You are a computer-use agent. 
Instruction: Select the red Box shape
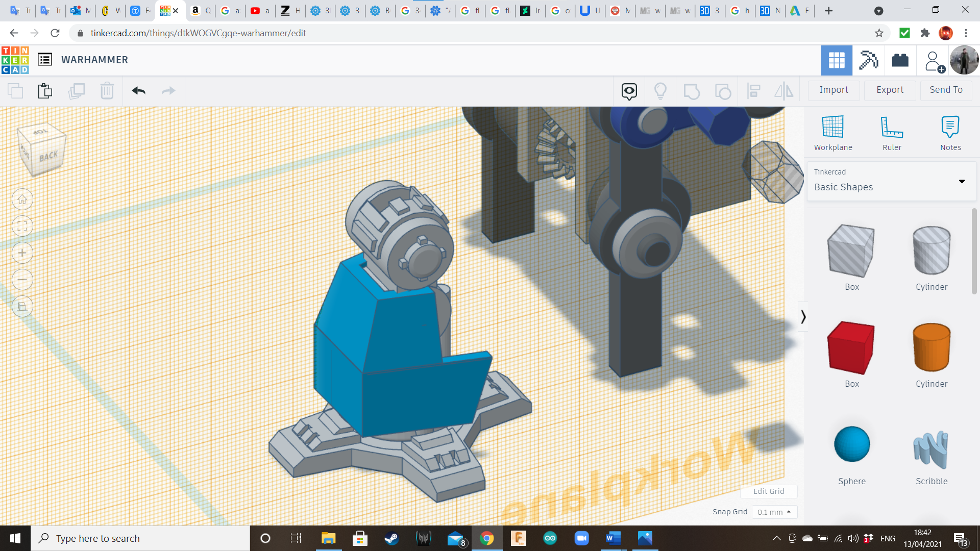click(x=851, y=348)
